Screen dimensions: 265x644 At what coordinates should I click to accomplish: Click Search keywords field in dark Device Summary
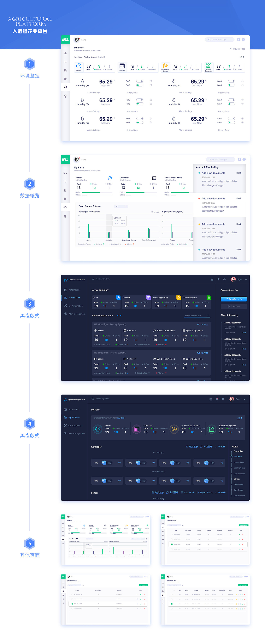101,279
